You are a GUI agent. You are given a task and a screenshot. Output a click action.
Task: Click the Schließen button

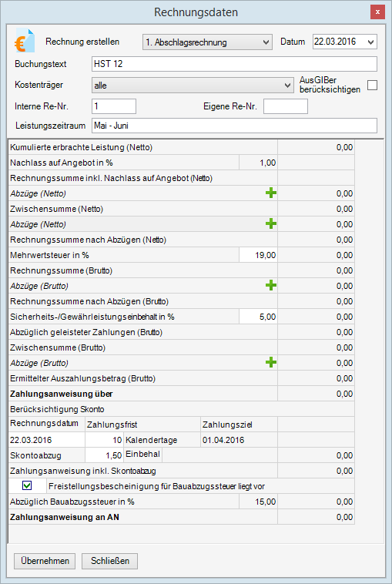[x=110, y=561]
